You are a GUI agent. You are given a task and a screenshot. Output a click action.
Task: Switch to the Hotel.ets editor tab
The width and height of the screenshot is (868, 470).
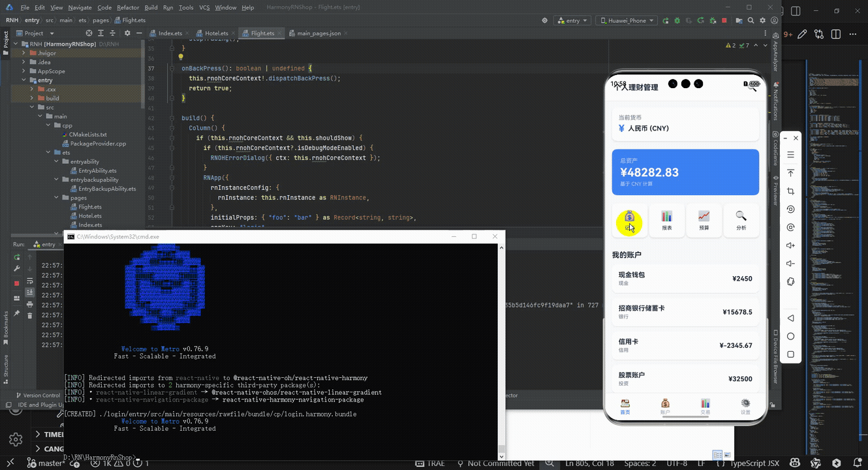(217, 33)
